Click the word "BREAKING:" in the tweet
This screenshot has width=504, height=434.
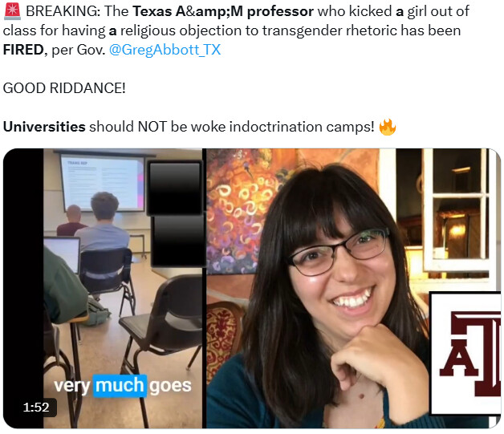[63, 11]
